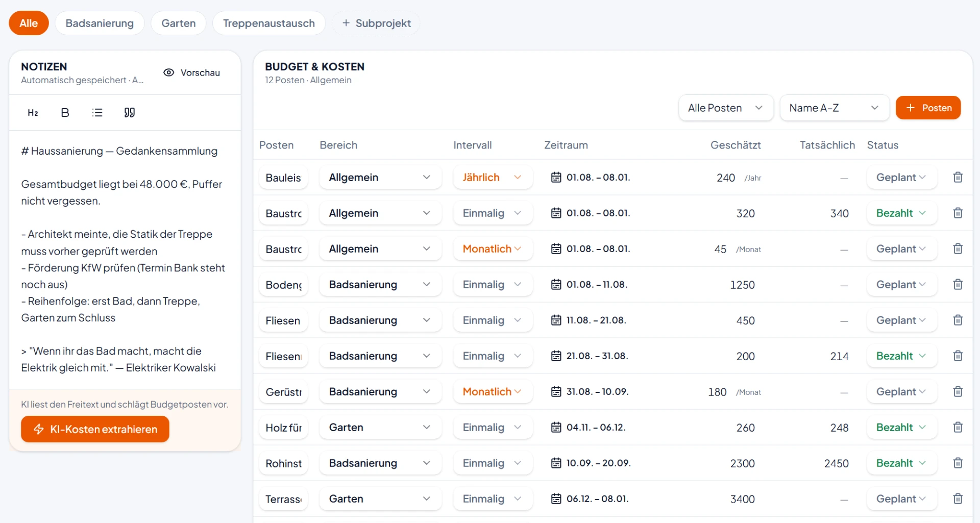This screenshot has height=523, width=980.
Task: Delete the Rohinst row
Action: tap(958, 463)
